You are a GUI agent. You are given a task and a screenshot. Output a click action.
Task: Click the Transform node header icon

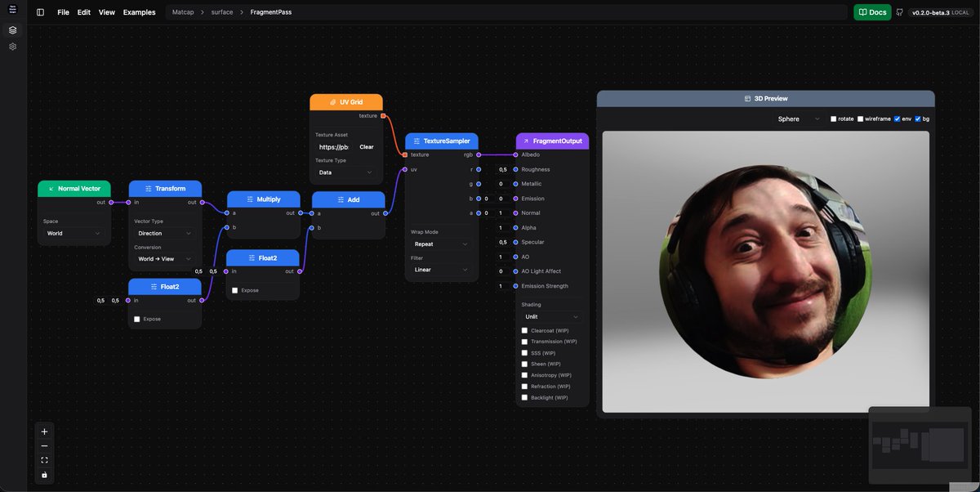(x=148, y=189)
